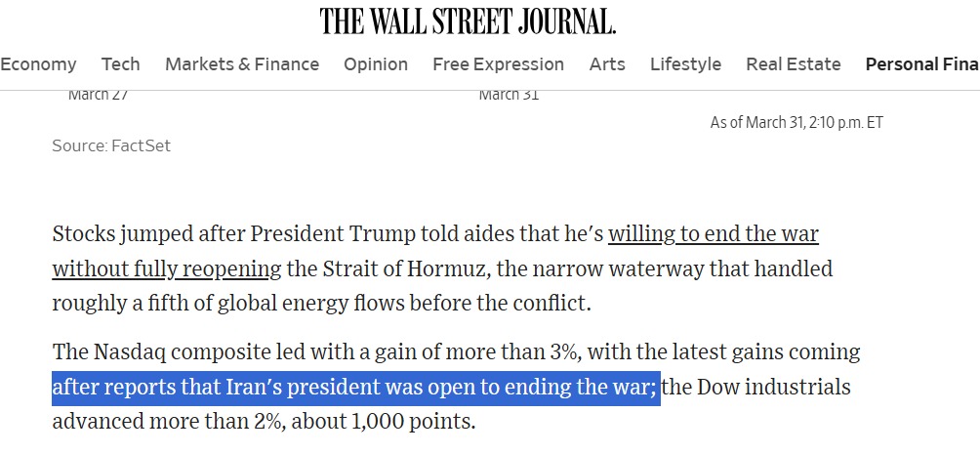
Task: Select the Personal Finance nav item
Action: tap(921, 64)
